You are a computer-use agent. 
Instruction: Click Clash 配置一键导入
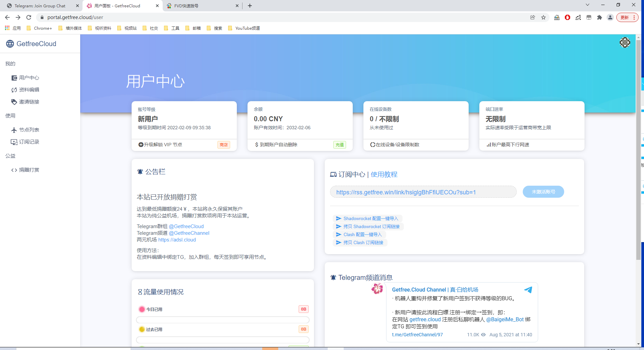[x=359, y=234]
